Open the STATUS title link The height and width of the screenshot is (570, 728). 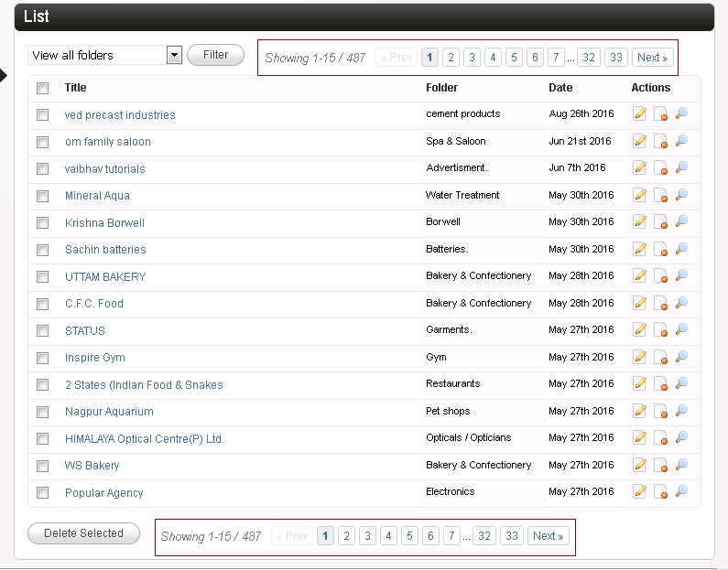85,331
